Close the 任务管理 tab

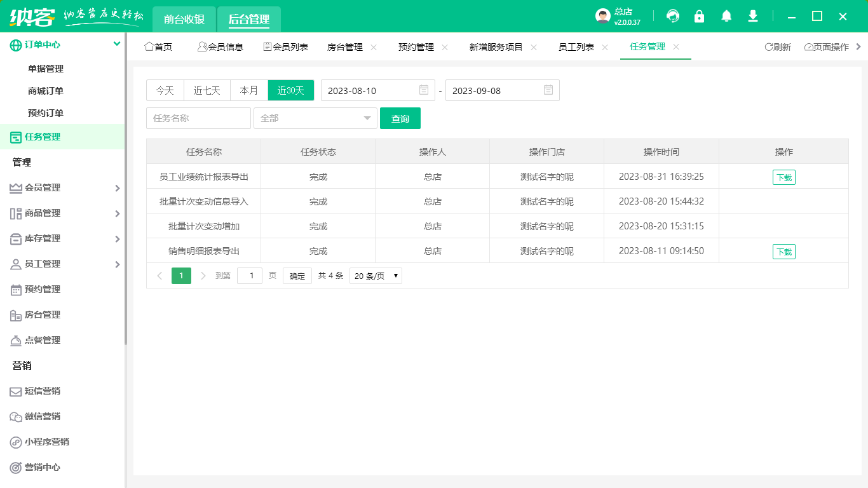click(676, 47)
